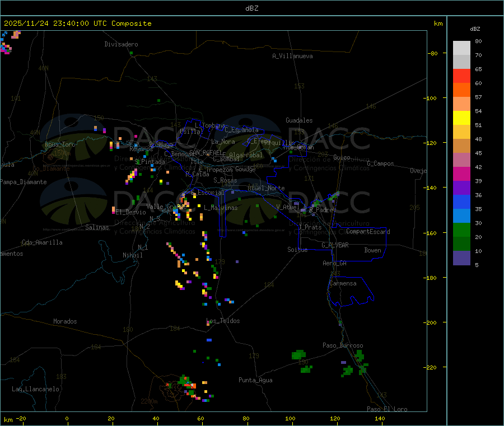
Task: Click the L_Malvinas map label
Action: coord(221,208)
